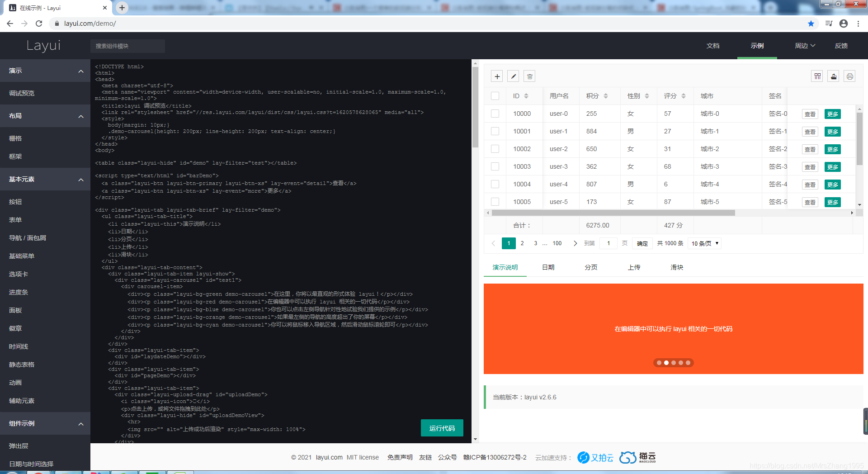The height and width of the screenshot is (474, 868).
Task: Click the 猫云 logo in footer
Action: pos(637,458)
